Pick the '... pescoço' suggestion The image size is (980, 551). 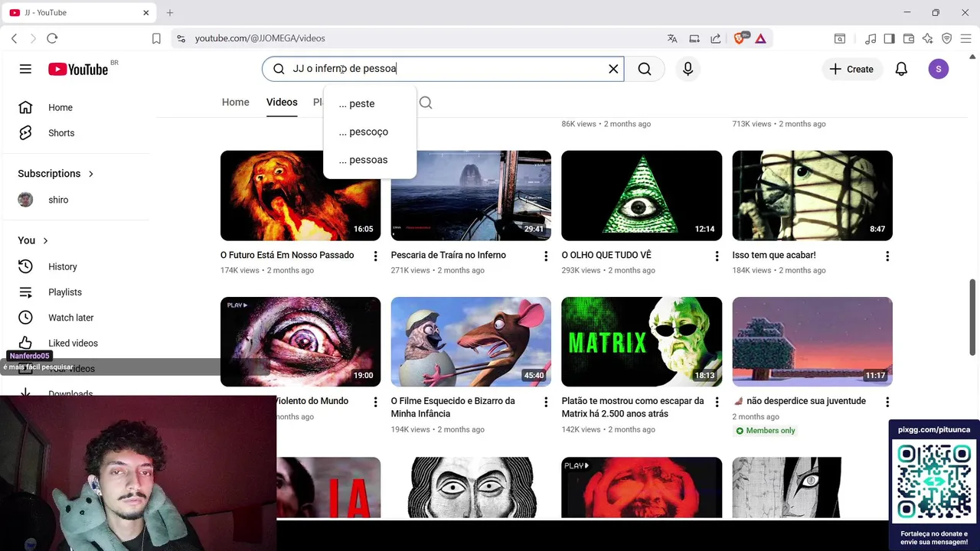coord(370,132)
